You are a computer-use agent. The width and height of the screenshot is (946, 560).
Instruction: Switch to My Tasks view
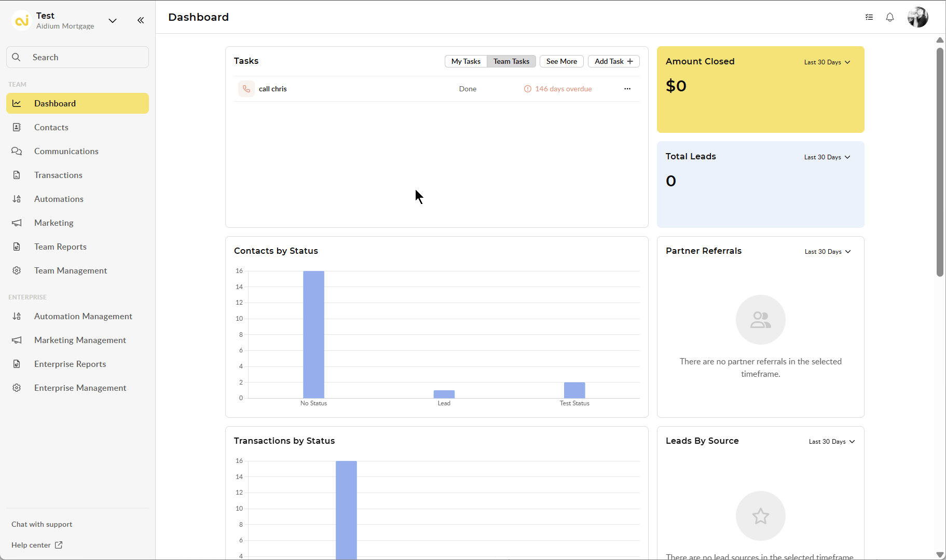(x=465, y=61)
